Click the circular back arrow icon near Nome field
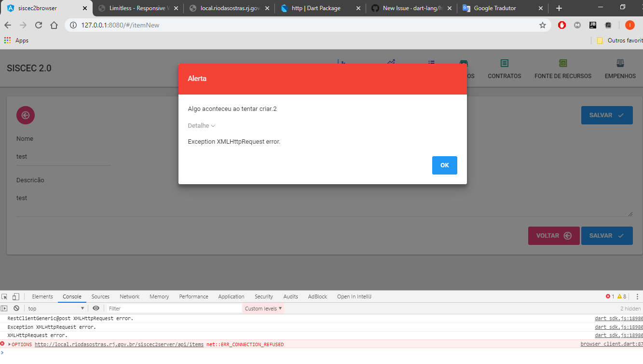Viewport: 643px width, 364px height. (x=25, y=115)
